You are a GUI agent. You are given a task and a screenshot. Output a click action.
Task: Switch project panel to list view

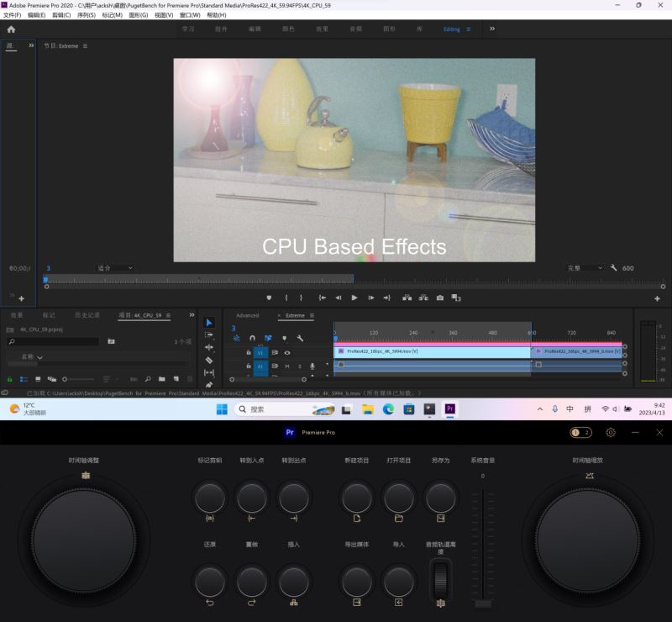click(x=24, y=379)
